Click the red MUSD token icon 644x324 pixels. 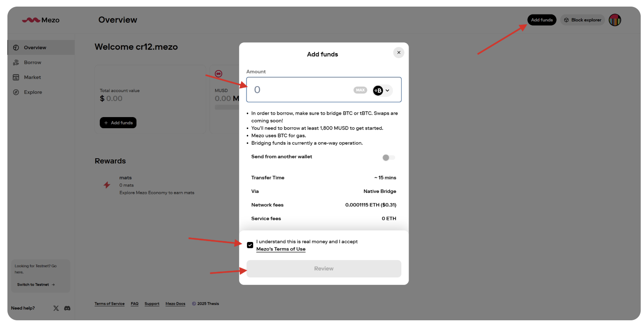219,74
